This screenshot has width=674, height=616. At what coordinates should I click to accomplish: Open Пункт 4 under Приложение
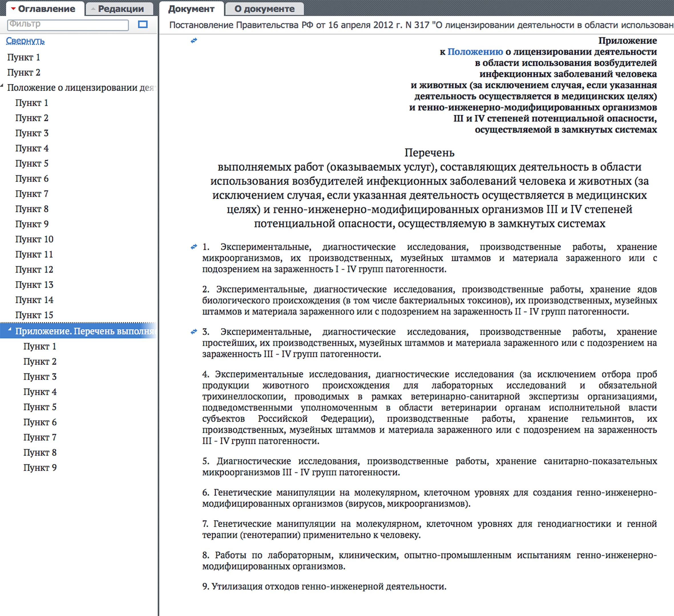pyautogui.click(x=40, y=392)
